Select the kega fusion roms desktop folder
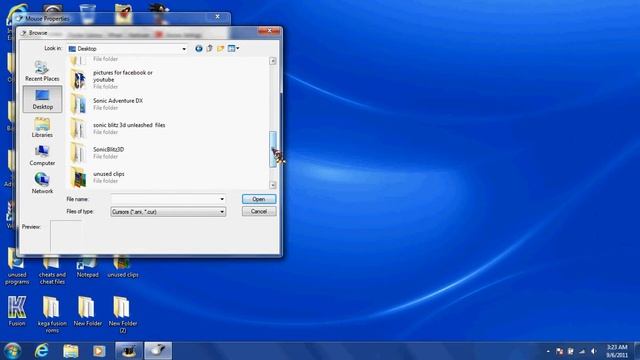Viewport: 640px width, 360px height. 52,314
